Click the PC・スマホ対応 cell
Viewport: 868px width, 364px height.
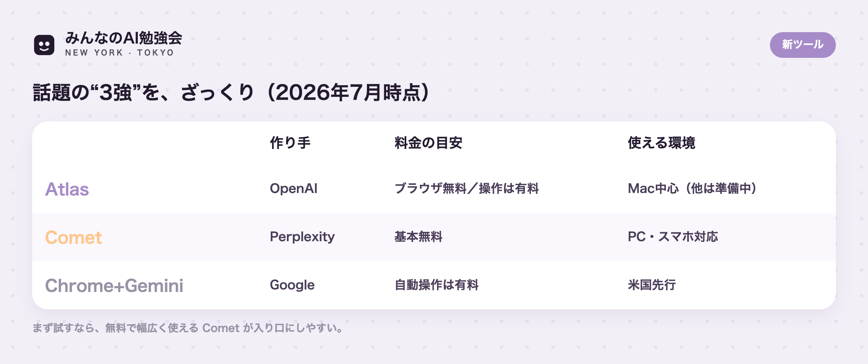point(673,237)
